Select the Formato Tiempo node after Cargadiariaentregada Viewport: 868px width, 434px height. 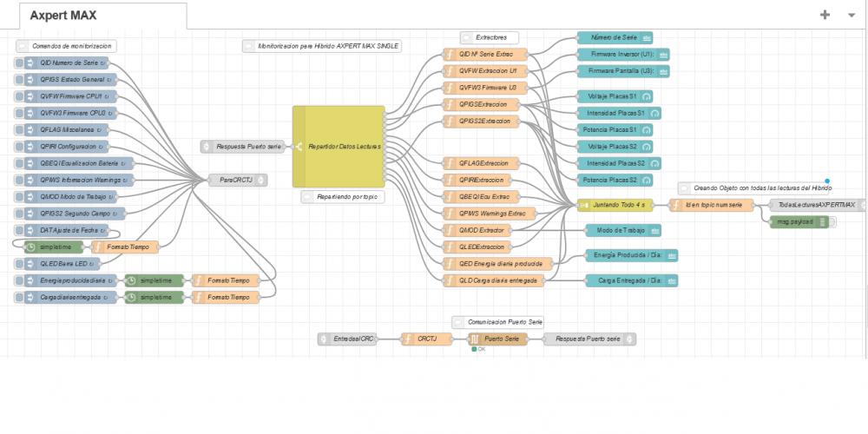[x=226, y=297]
